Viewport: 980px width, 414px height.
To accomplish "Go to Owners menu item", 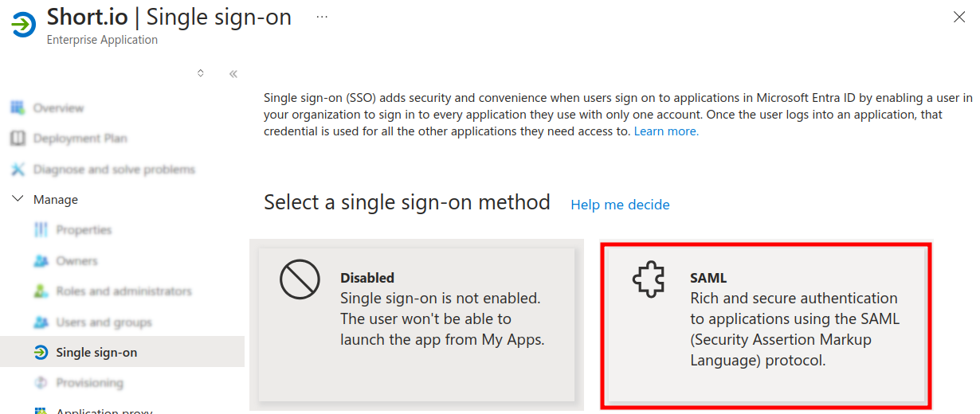I will [x=76, y=261].
